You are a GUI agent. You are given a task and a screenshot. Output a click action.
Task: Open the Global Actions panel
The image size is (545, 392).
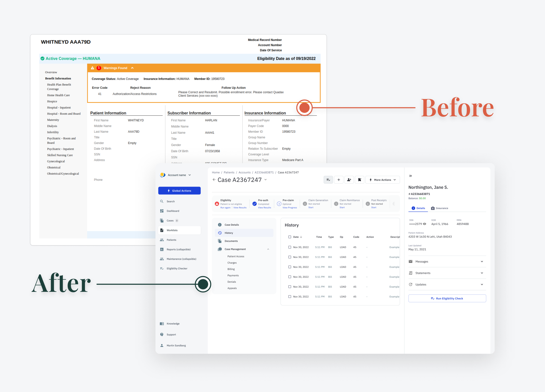point(179,190)
